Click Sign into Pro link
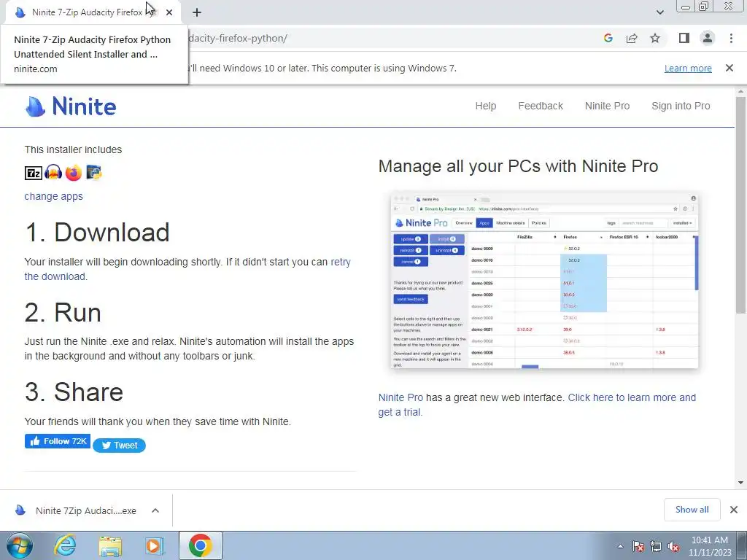This screenshot has height=560, width=747. tap(681, 106)
